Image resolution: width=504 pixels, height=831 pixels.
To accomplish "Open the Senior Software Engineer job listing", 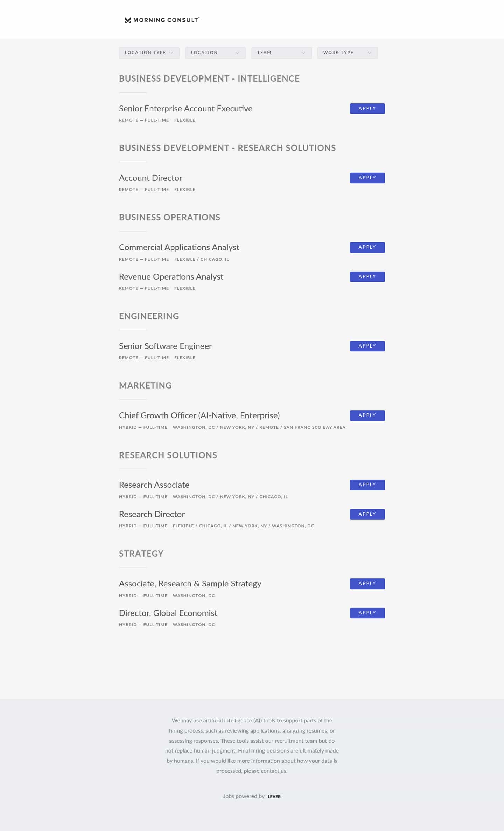I will (165, 346).
